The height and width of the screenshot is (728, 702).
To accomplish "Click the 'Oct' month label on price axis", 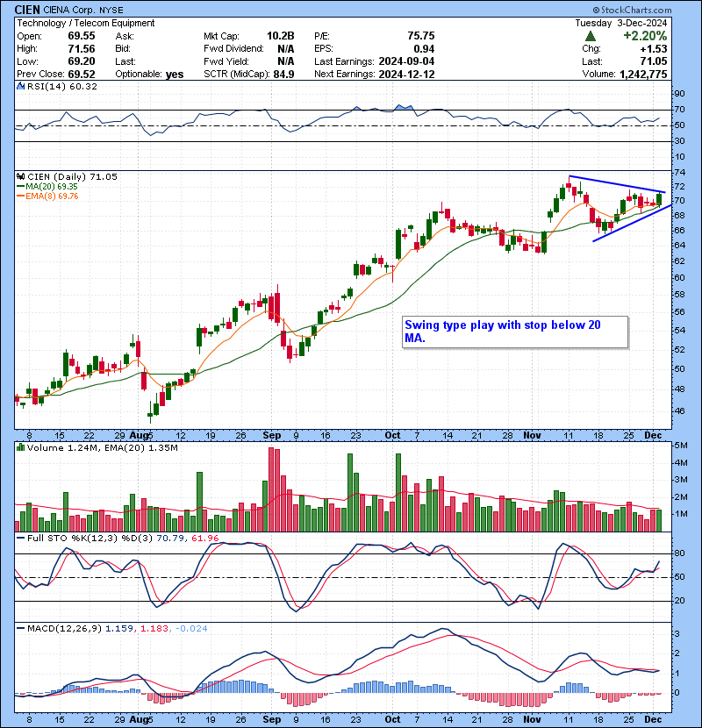I will pos(391,435).
